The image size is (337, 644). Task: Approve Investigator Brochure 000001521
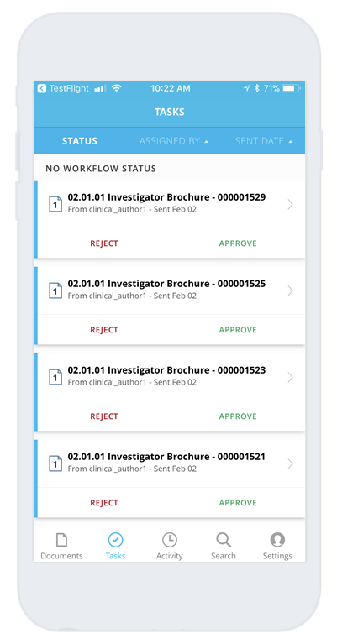point(238,503)
